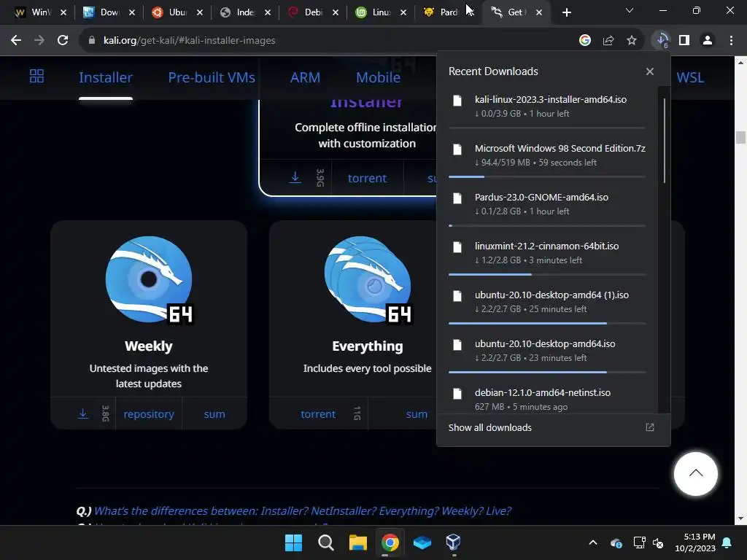Click the scroll-to-top round button
Image resolution: width=747 pixels, height=560 pixels.
pyautogui.click(x=695, y=474)
